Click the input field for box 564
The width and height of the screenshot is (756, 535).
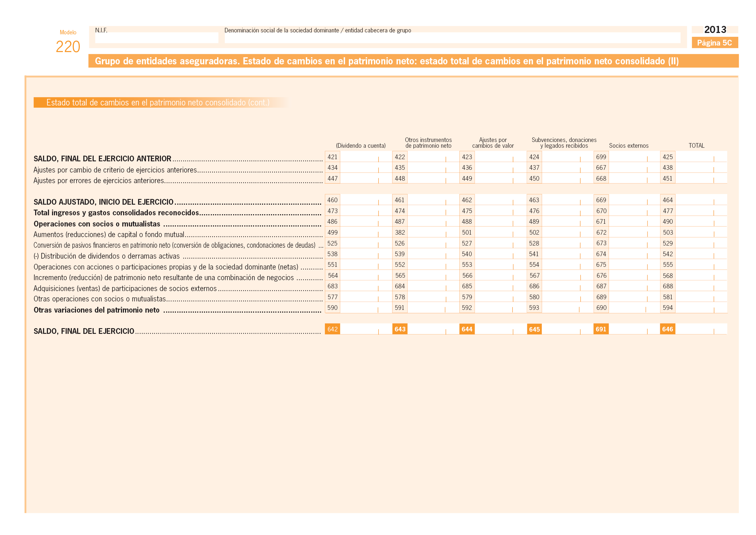click(366, 276)
